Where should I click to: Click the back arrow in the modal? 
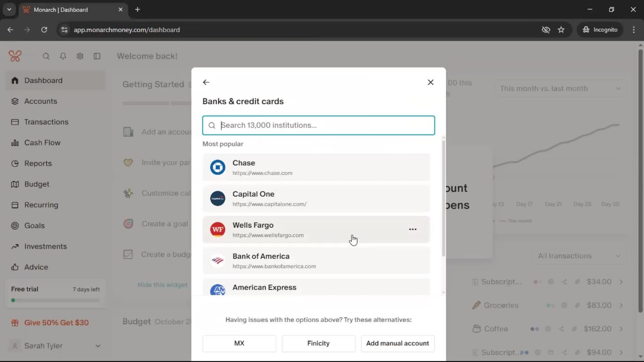click(x=206, y=82)
